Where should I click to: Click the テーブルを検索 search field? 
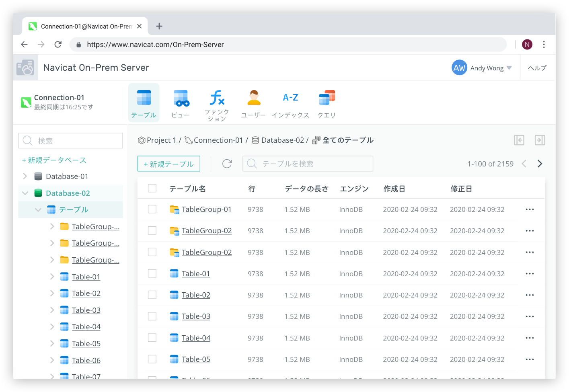click(308, 164)
